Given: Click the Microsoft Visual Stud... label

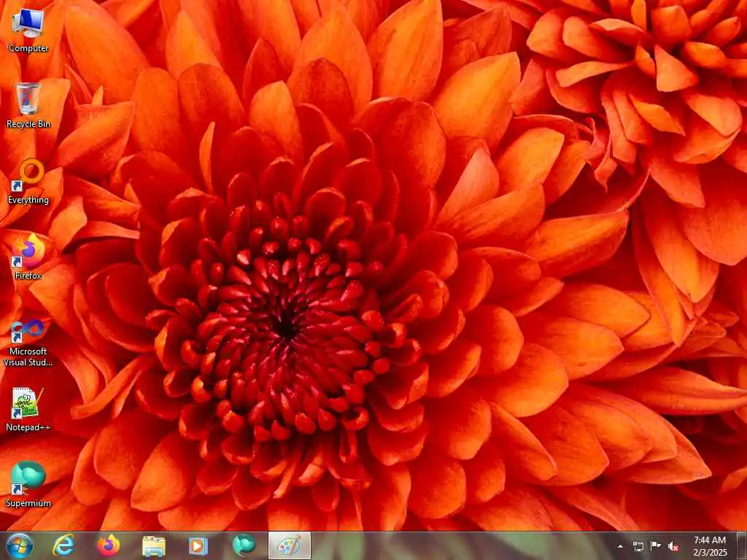Looking at the screenshot, I should [x=28, y=357].
